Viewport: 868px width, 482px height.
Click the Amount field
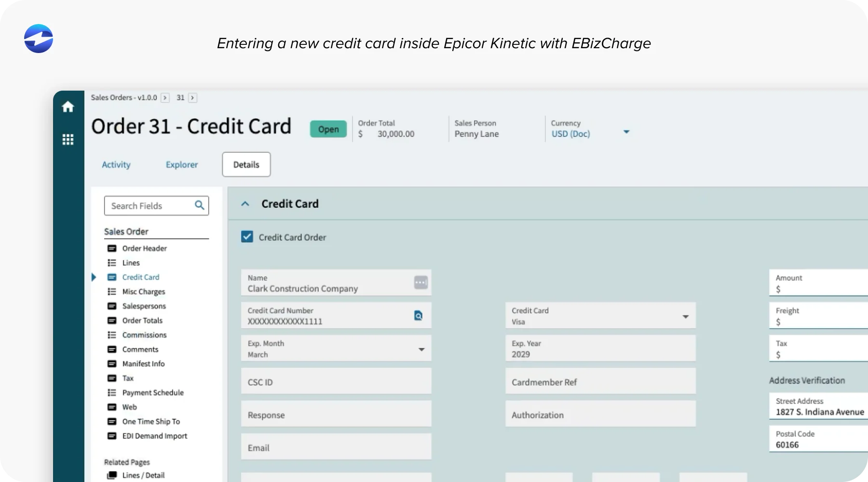click(x=818, y=283)
